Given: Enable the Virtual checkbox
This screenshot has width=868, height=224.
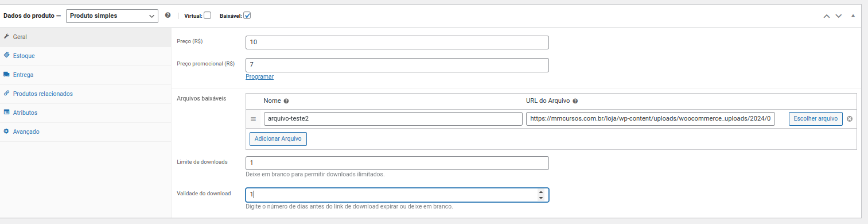Looking at the screenshot, I should (x=207, y=16).
